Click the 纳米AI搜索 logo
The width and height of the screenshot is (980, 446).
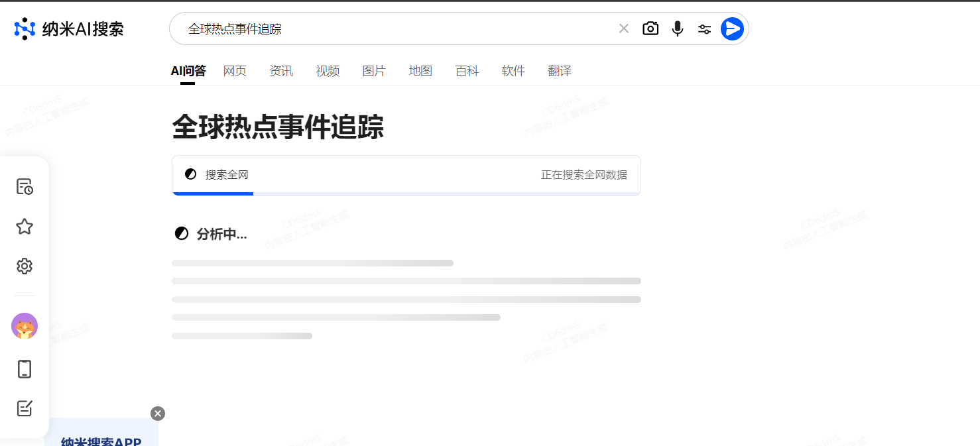[68, 28]
